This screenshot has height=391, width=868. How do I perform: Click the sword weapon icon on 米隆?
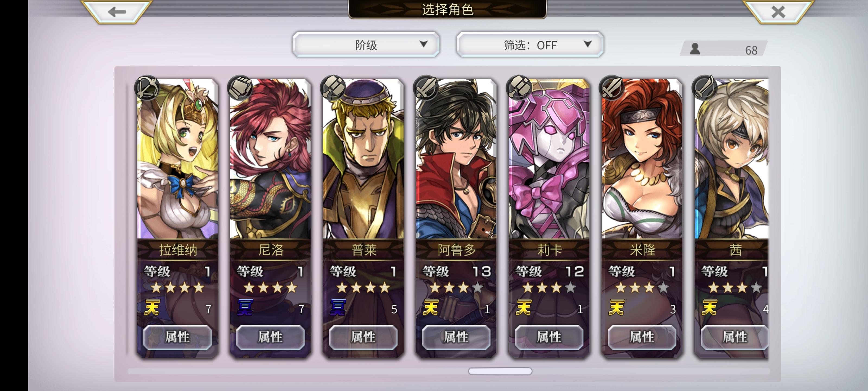[x=612, y=88]
